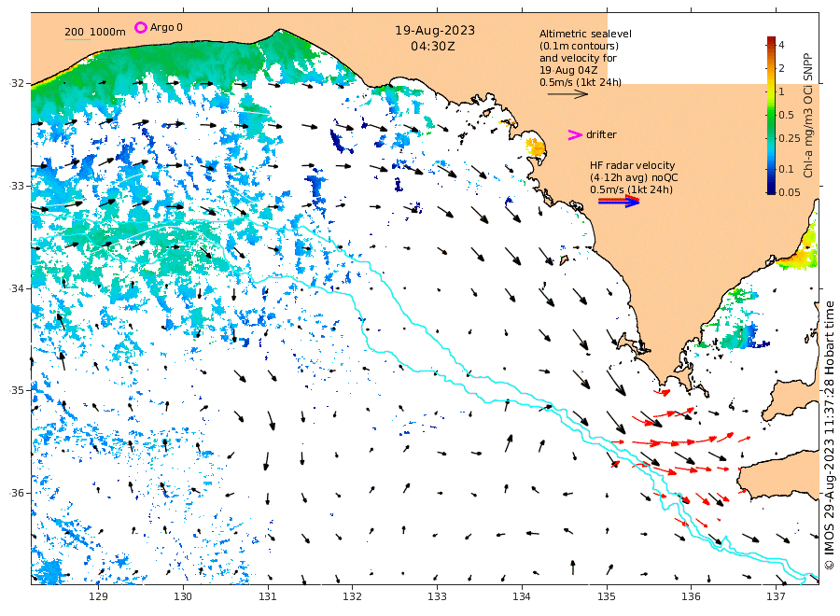The width and height of the screenshot is (840, 616).
Task: Click the longitude axis label 133
Action: [437, 596]
